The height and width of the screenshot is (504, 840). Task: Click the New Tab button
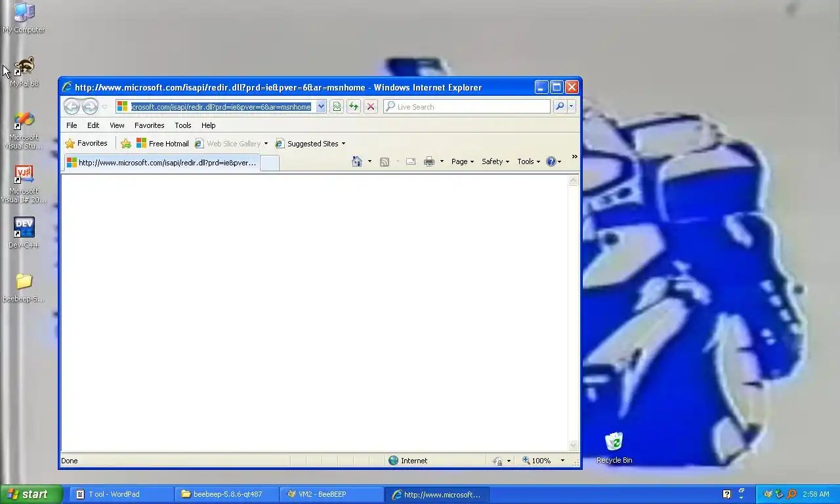point(270,163)
